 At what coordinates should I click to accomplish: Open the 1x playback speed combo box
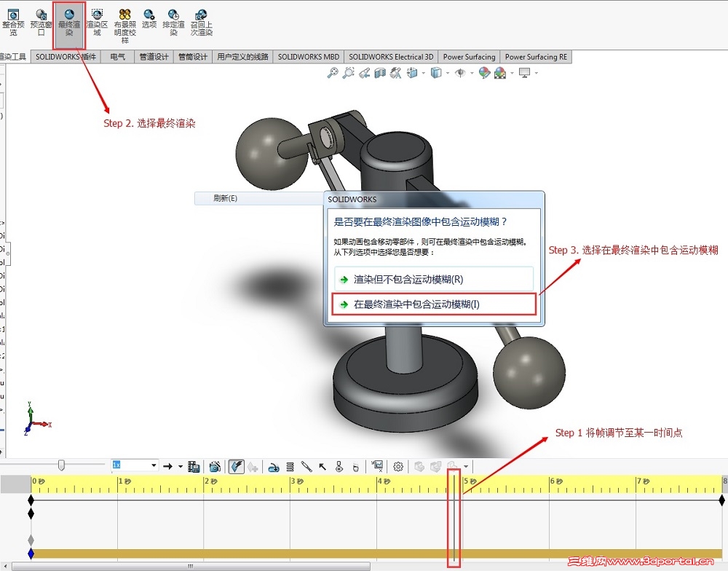[x=135, y=465]
